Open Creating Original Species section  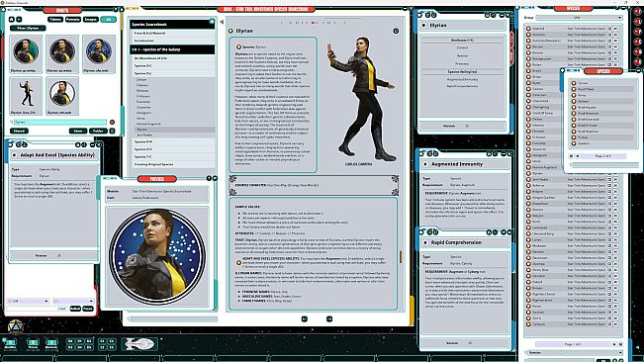pos(173,164)
